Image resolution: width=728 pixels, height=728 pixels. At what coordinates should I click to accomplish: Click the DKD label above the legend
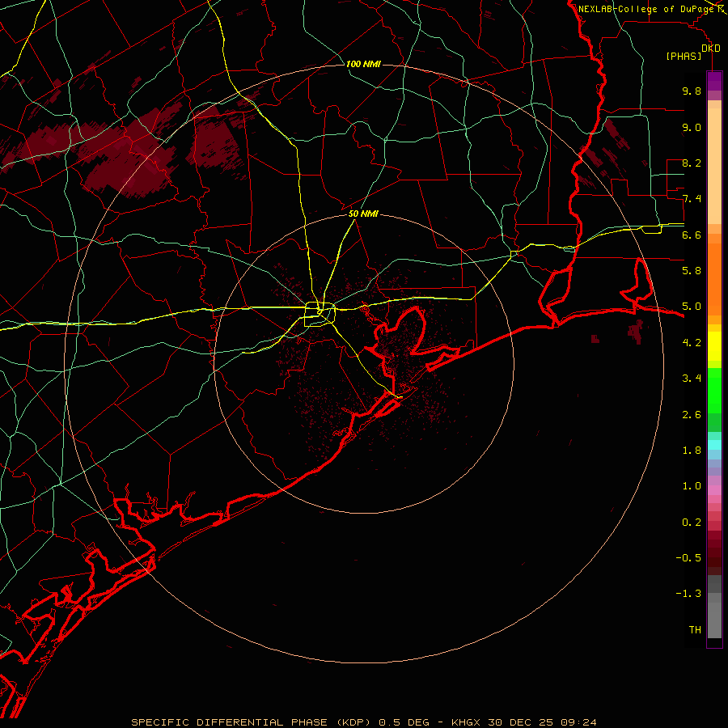(x=711, y=49)
